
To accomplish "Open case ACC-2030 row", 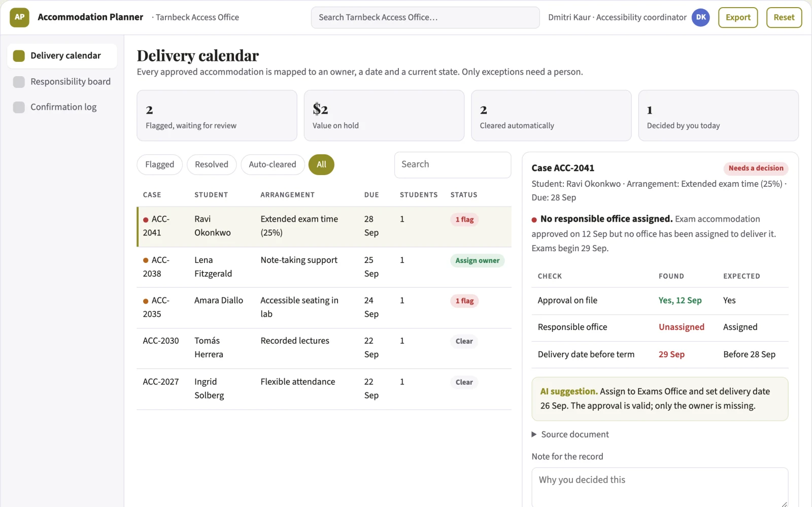I will 324,349.
